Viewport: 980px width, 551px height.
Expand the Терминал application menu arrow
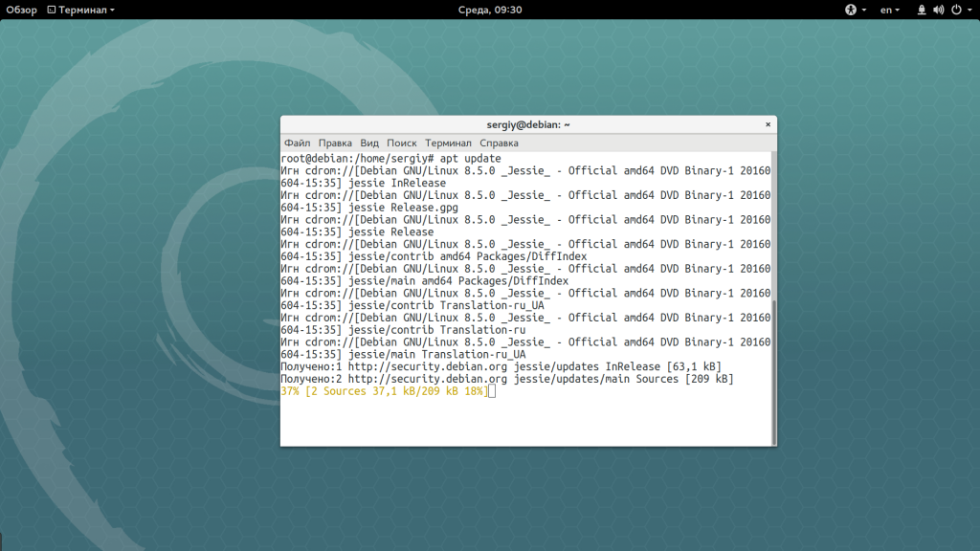point(112,10)
